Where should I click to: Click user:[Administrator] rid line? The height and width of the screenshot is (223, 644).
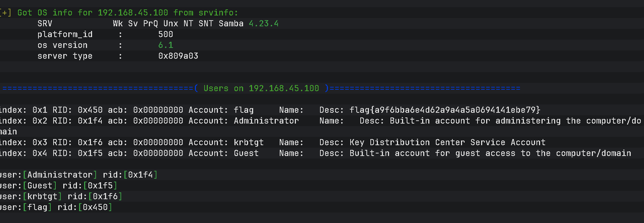(79, 175)
